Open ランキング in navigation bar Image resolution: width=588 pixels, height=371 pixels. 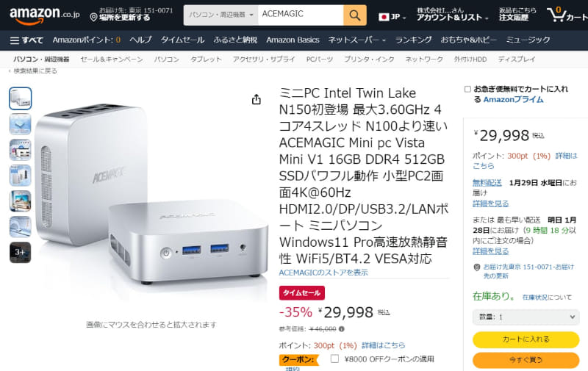413,40
